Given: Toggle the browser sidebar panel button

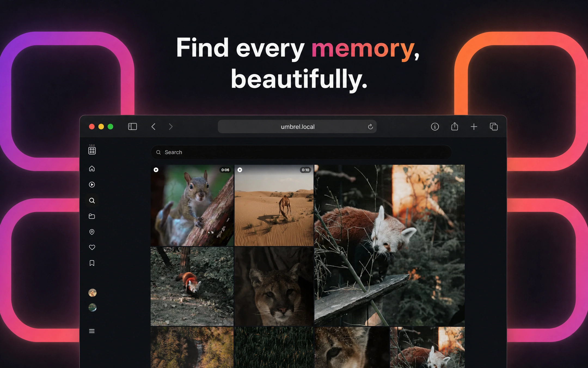Looking at the screenshot, I should pos(133,126).
